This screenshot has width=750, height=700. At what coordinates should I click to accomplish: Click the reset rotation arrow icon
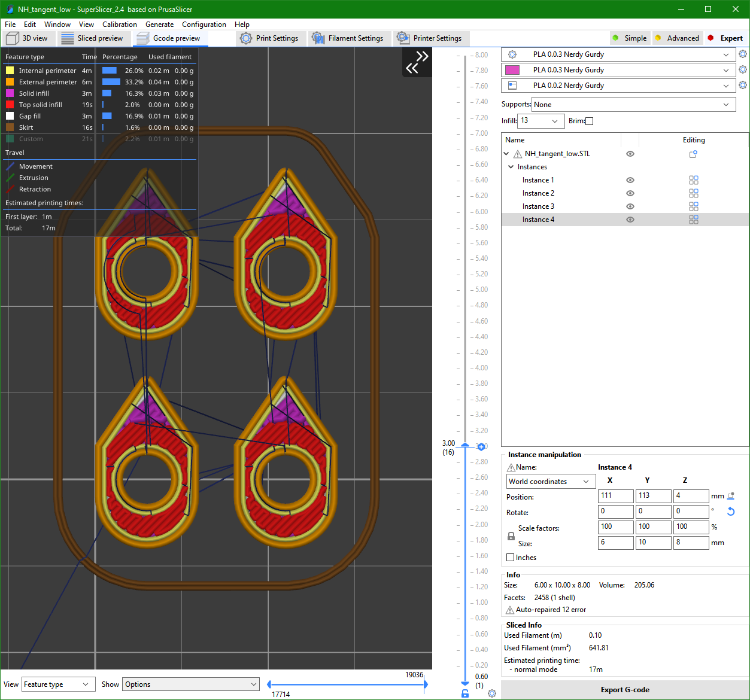[730, 512]
